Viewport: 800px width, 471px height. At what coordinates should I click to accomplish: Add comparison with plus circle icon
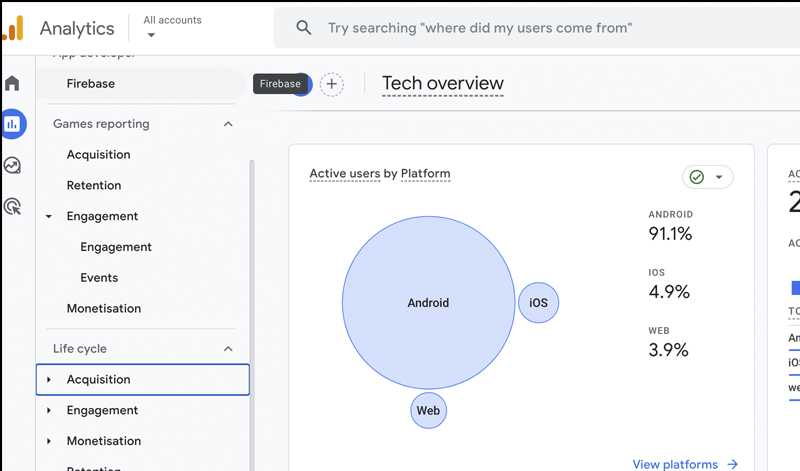tap(332, 84)
